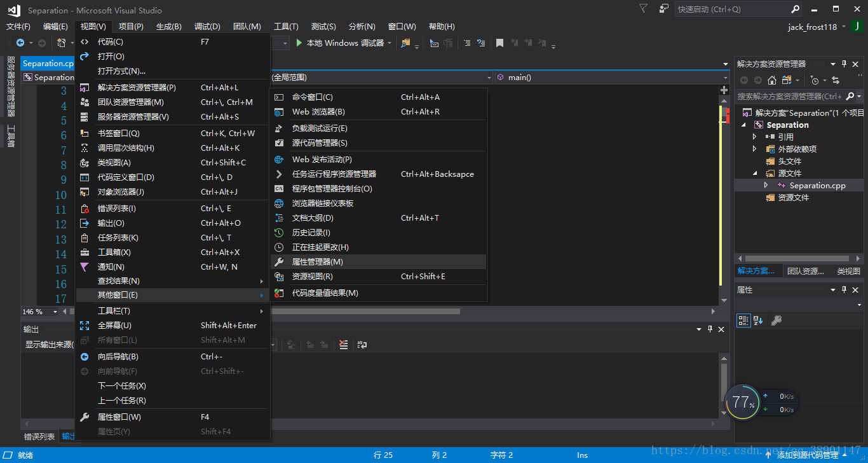Image resolution: width=868 pixels, height=463 pixels.
Task: Choose 全屏幕(U) in the View menu
Action: (x=173, y=325)
